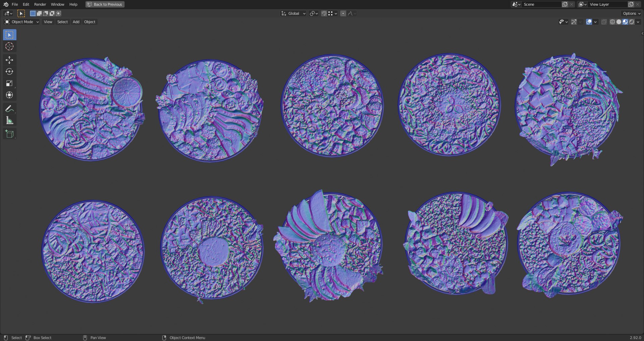Toggle Show Overlays button
The height and width of the screenshot is (341, 644).
tap(589, 22)
